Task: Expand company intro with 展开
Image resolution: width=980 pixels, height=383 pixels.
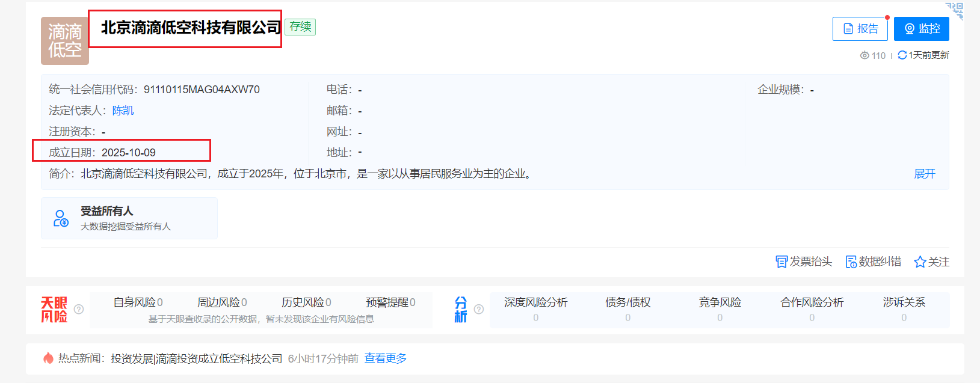Action: click(x=924, y=174)
